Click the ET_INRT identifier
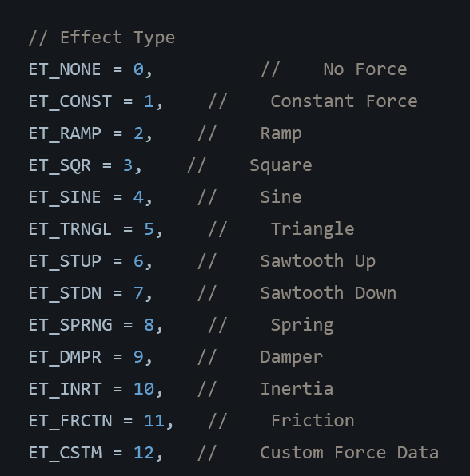This screenshot has height=476, width=470. click(x=65, y=389)
